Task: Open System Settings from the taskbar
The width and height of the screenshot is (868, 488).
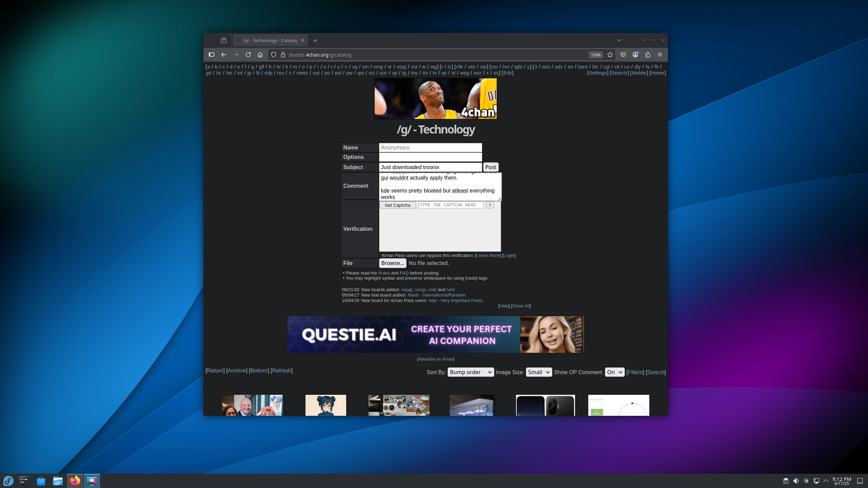Action: tap(24, 481)
